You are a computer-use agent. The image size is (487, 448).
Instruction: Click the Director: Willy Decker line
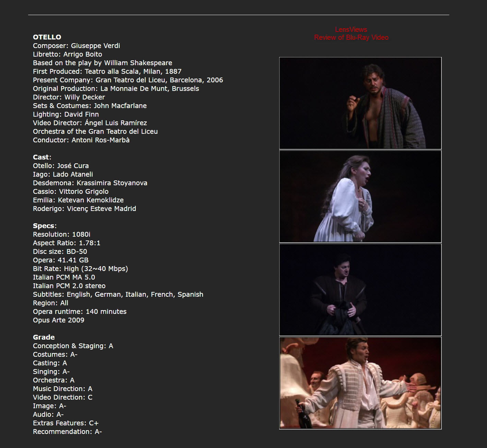click(x=69, y=97)
